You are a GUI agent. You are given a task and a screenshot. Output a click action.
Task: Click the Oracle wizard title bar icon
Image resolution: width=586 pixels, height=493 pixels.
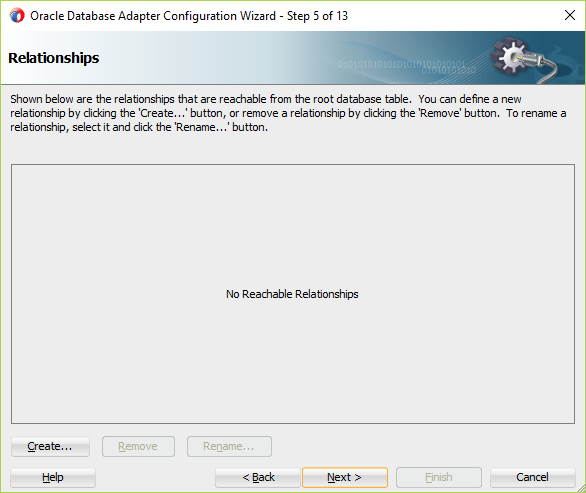pyautogui.click(x=17, y=16)
